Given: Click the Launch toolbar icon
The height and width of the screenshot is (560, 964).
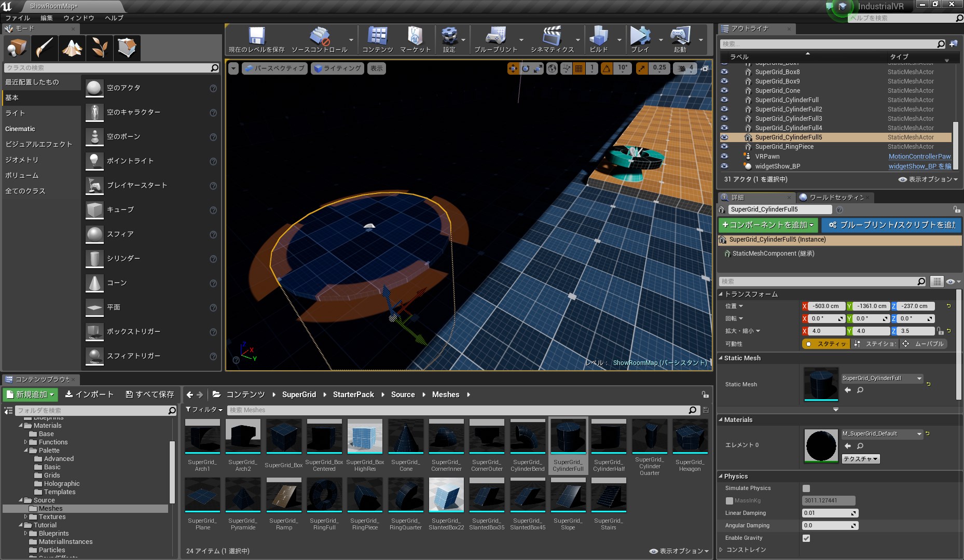Looking at the screenshot, I should click(x=680, y=36).
